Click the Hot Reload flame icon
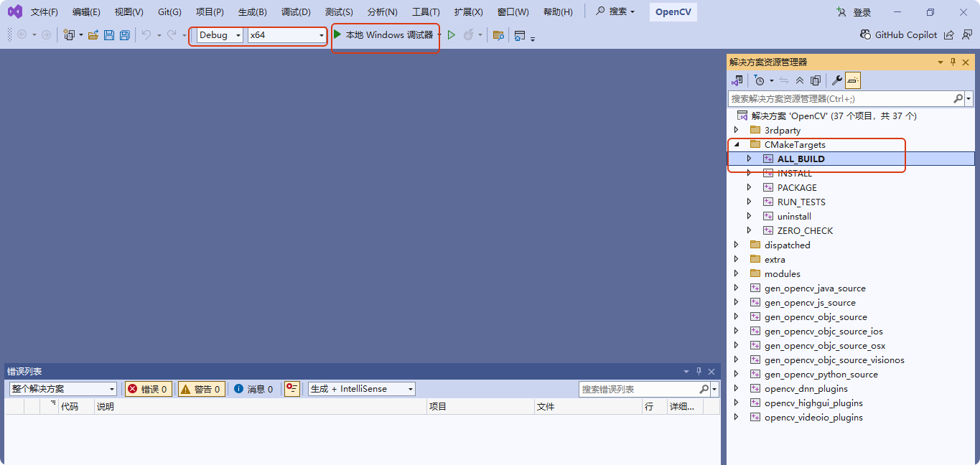 468,34
